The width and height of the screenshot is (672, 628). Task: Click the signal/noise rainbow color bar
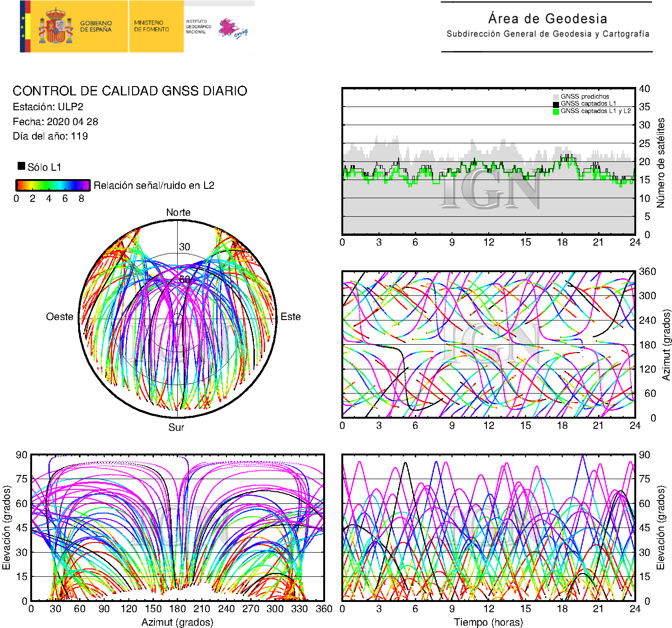click(53, 185)
